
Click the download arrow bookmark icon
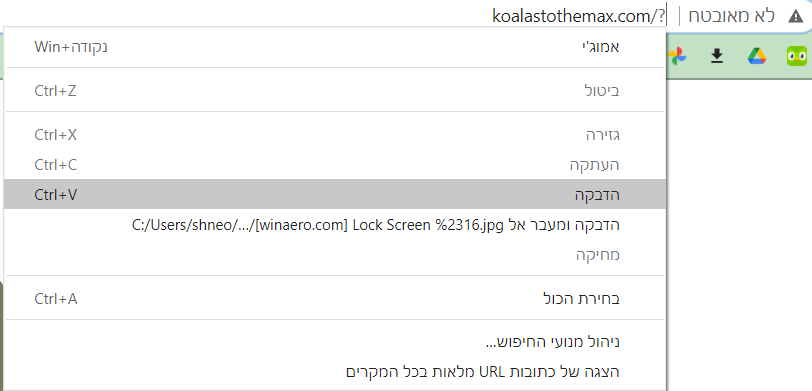[x=717, y=55]
